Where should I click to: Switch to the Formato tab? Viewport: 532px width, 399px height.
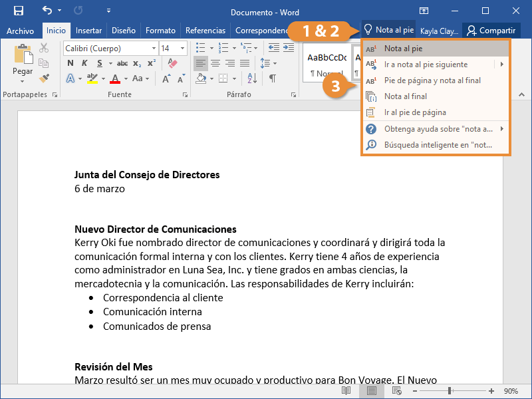point(160,31)
